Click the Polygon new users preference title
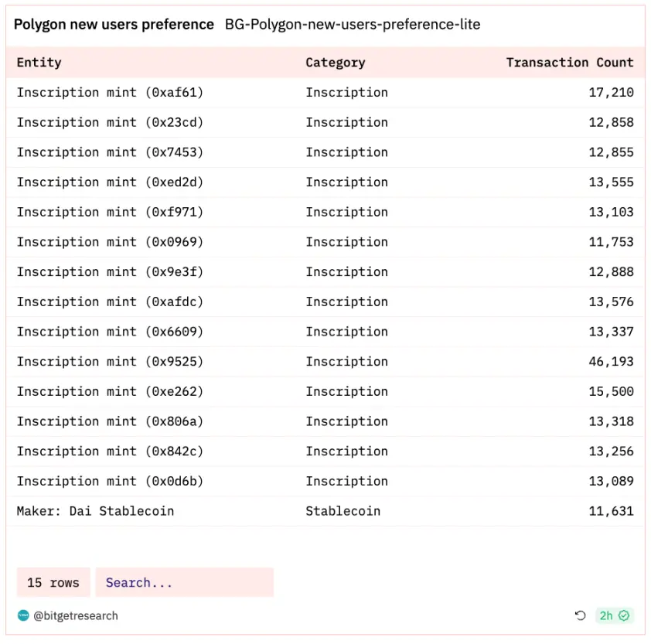 pyautogui.click(x=114, y=25)
